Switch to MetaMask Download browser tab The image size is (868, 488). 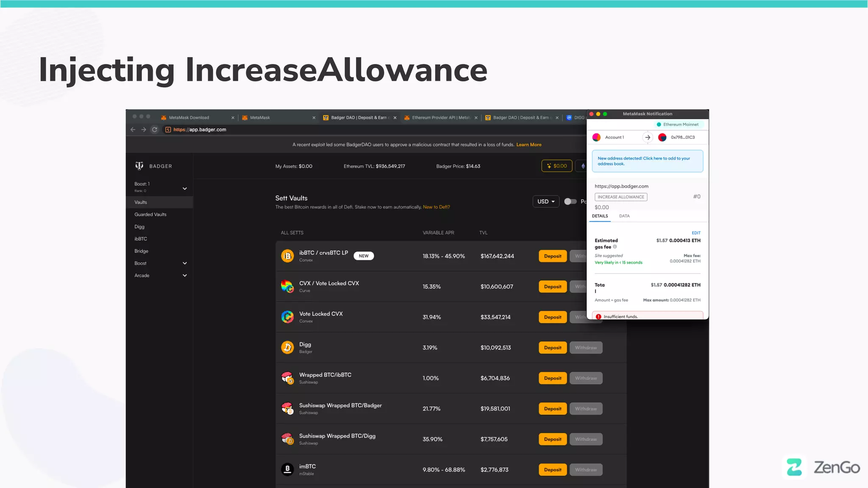tap(189, 118)
